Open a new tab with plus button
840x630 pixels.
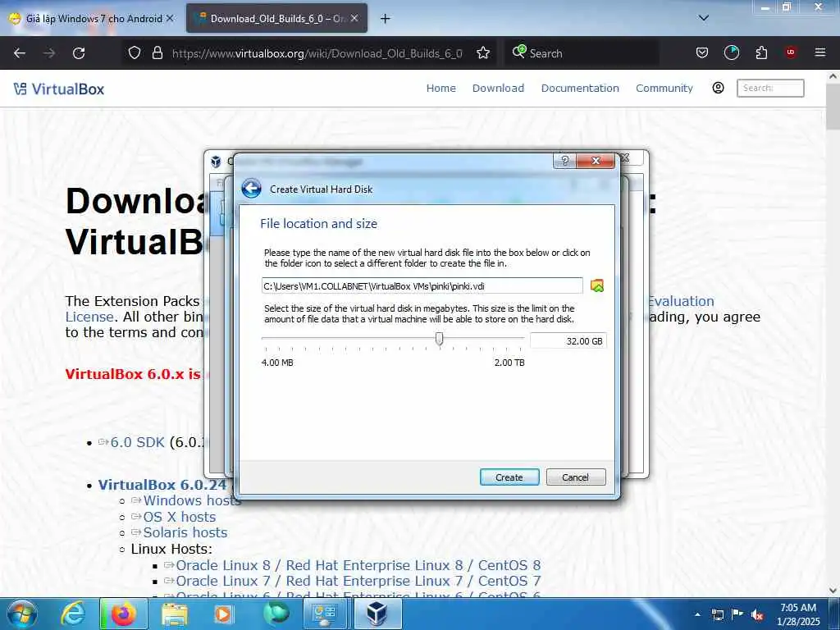pos(385,19)
